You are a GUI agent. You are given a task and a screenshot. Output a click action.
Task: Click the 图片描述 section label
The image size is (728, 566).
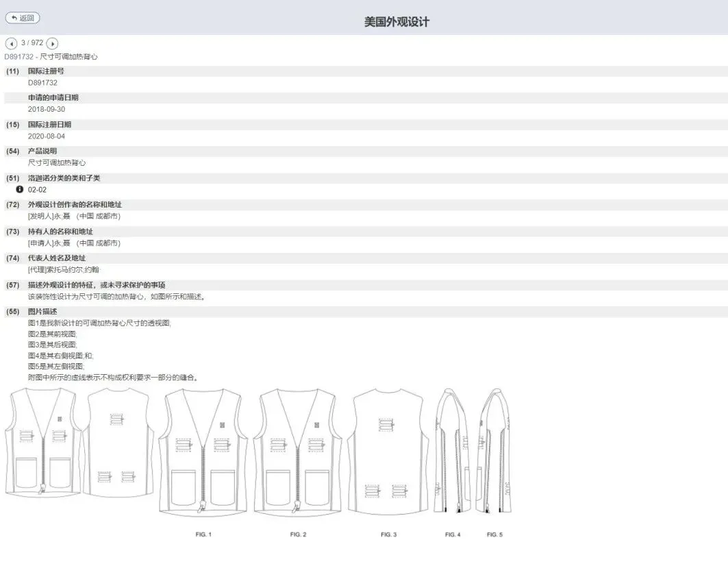click(x=42, y=311)
